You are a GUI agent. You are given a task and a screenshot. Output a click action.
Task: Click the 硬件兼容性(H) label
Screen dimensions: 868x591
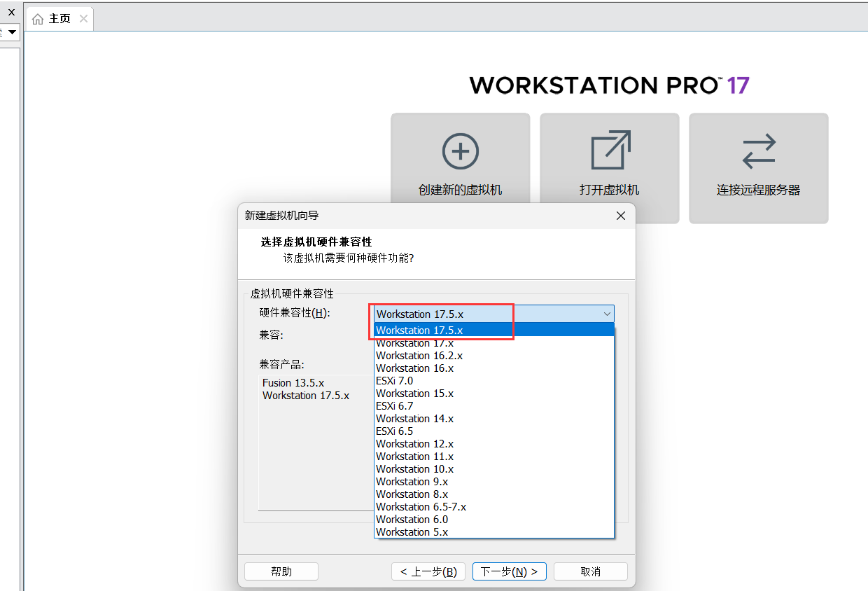(x=294, y=313)
